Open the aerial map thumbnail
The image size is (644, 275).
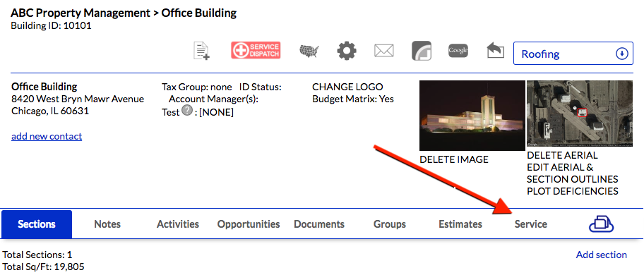click(x=580, y=114)
